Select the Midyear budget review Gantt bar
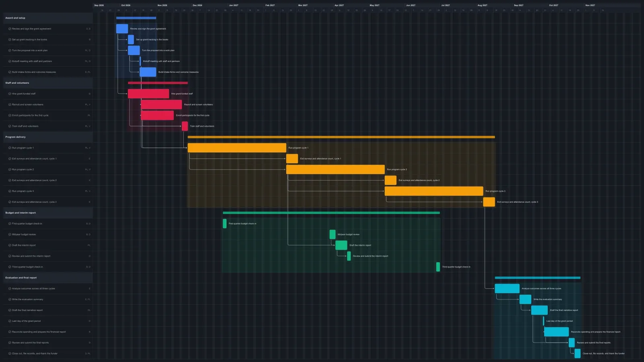 tap(332, 234)
